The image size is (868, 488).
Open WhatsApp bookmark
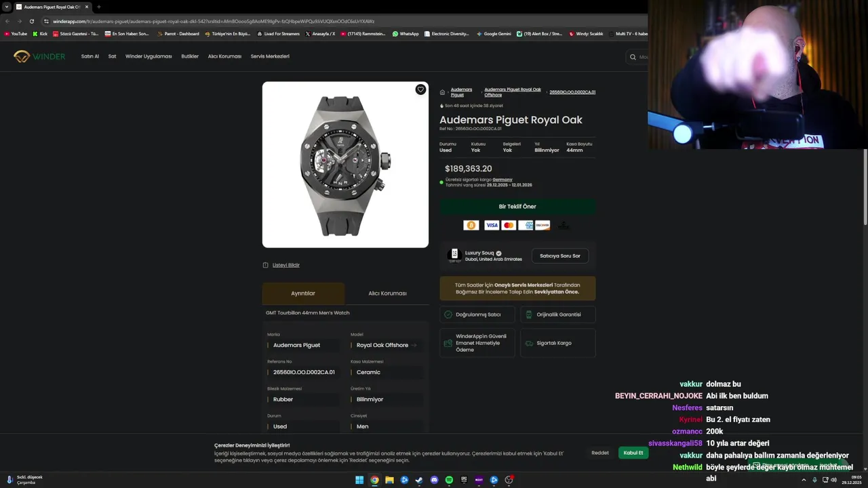[x=406, y=34]
